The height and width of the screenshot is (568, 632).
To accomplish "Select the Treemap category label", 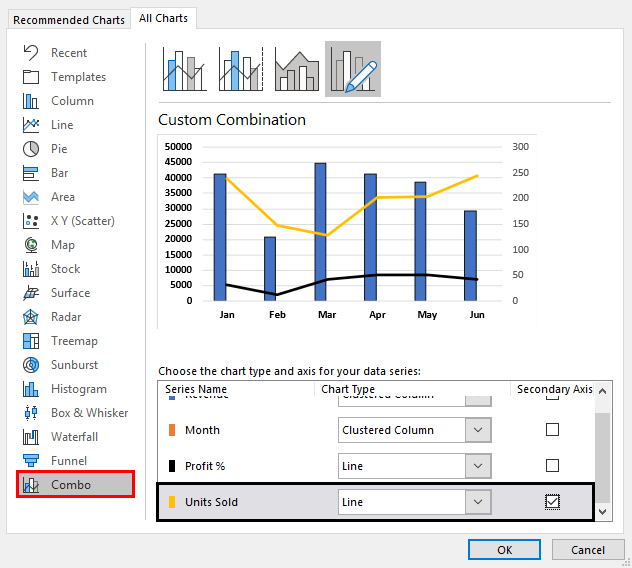I will click(75, 341).
